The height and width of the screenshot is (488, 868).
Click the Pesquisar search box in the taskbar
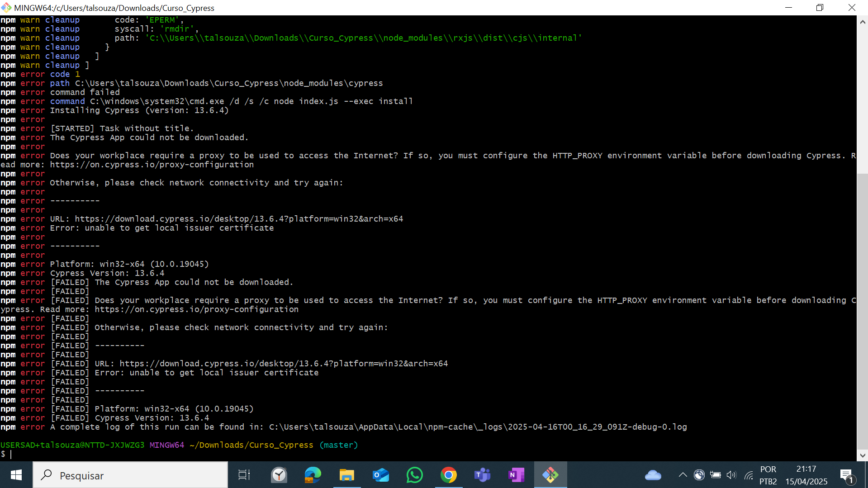click(130, 475)
